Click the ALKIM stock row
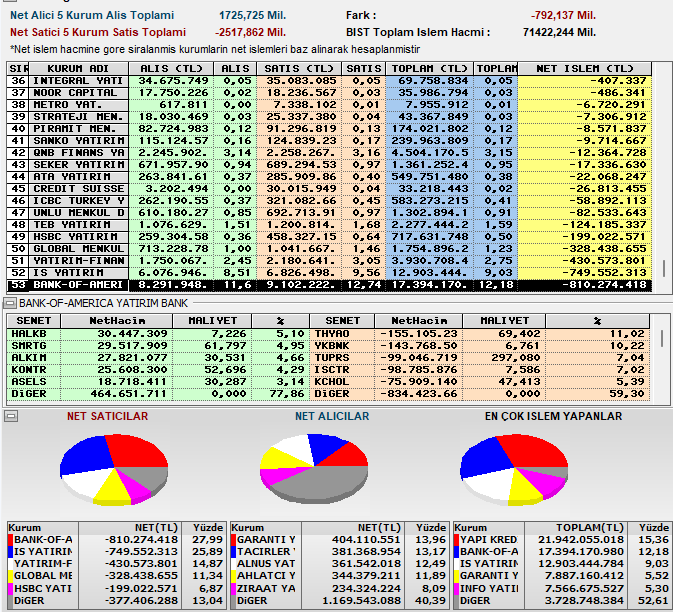The width and height of the screenshot is (673, 612). [x=158, y=358]
